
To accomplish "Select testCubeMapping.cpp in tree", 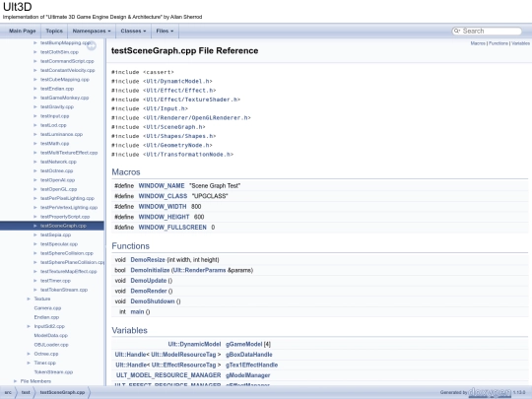I will point(65,80).
